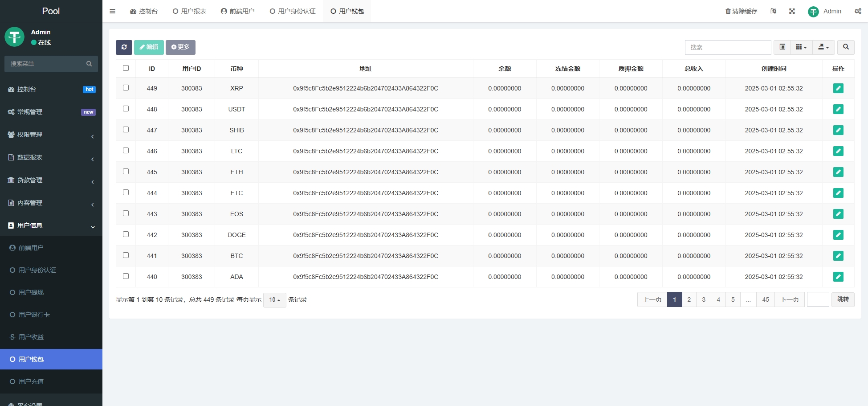This screenshot has height=406, width=868.
Task: Check the select-all checkbox in table header
Action: point(126,68)
